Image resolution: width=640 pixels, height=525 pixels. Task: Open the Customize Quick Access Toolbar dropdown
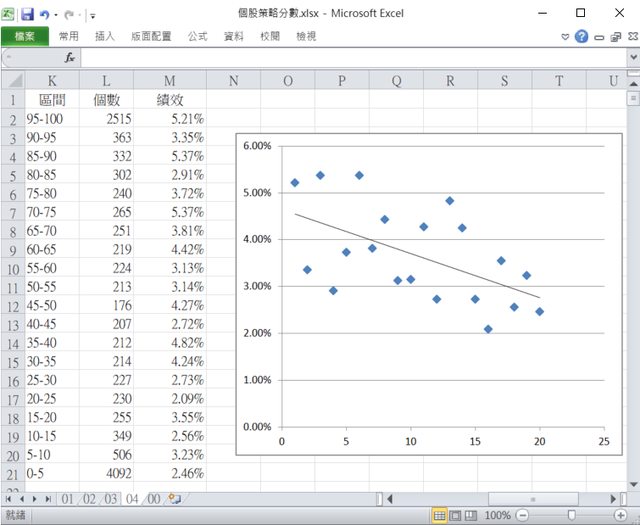pos(92,15)
